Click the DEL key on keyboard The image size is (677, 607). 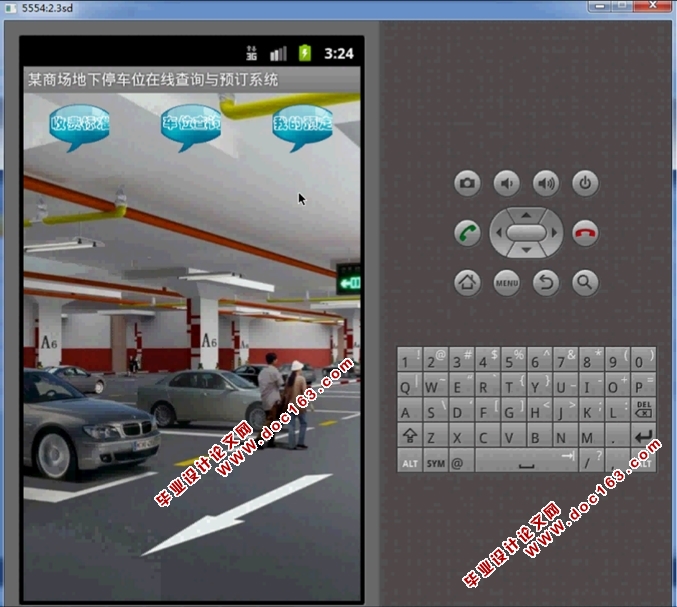[x=643, y=409]
